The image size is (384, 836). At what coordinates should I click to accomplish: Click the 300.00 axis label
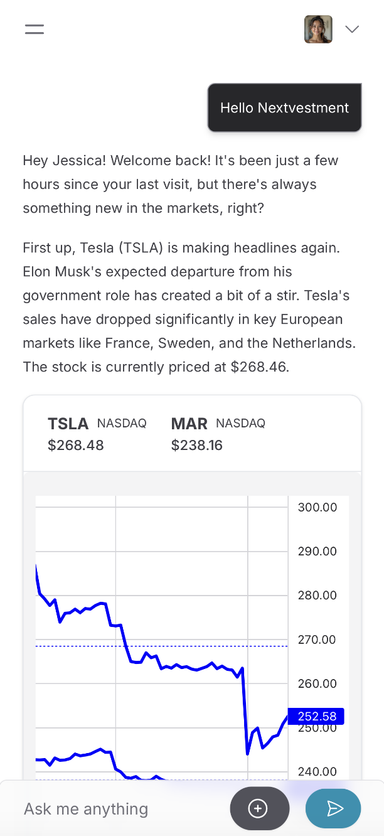click(x=317, y=507)
